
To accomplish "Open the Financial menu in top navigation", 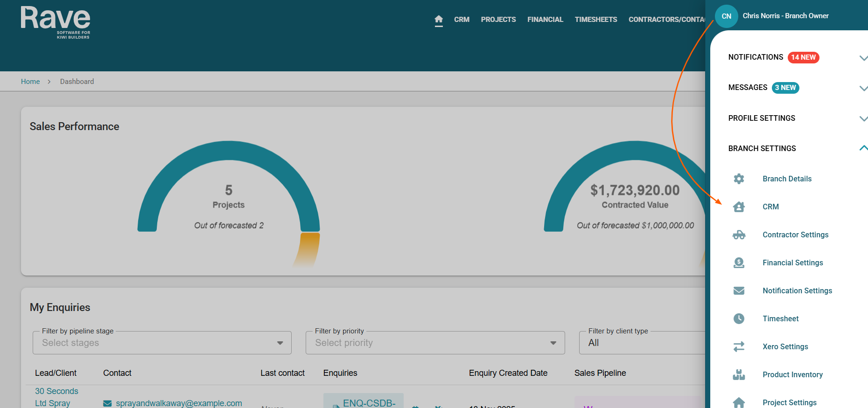I will pyautogui.click(x=545, y=20).
